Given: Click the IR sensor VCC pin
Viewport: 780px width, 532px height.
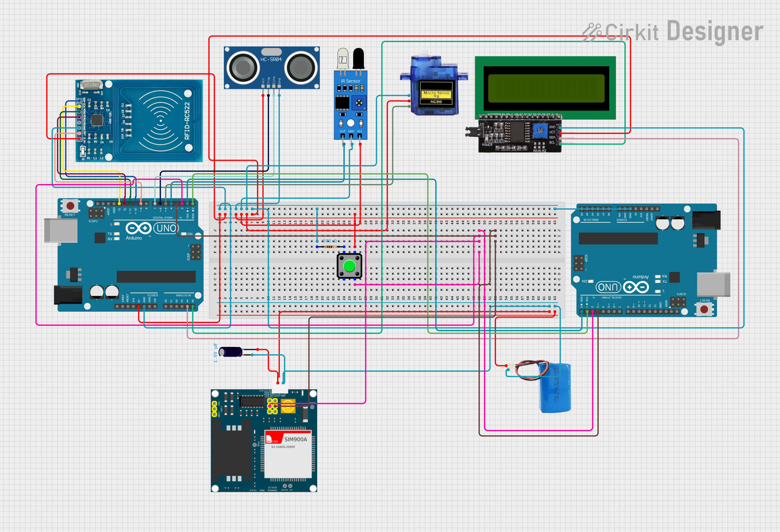Looking at the screenshot, I should tap(360, 136).
